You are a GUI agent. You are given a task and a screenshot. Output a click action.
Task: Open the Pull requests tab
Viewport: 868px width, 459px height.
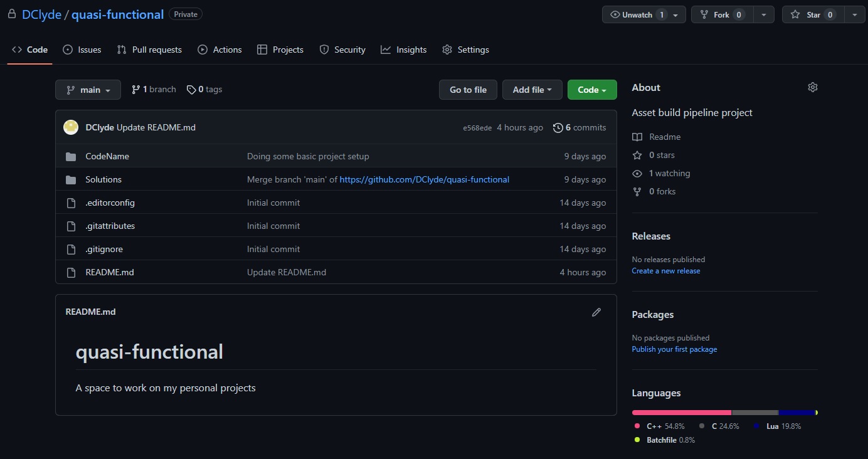click(x=149, y=50)
